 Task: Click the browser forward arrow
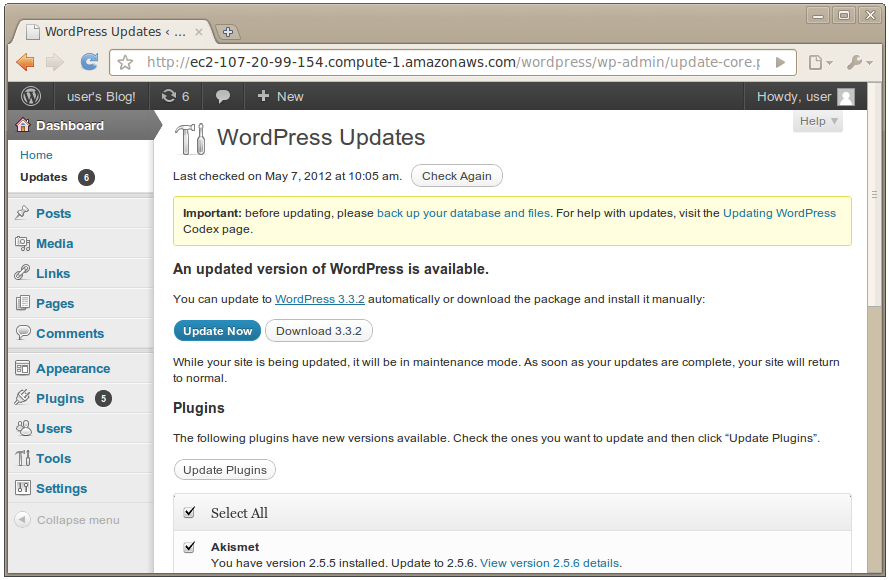click(54, 62)
